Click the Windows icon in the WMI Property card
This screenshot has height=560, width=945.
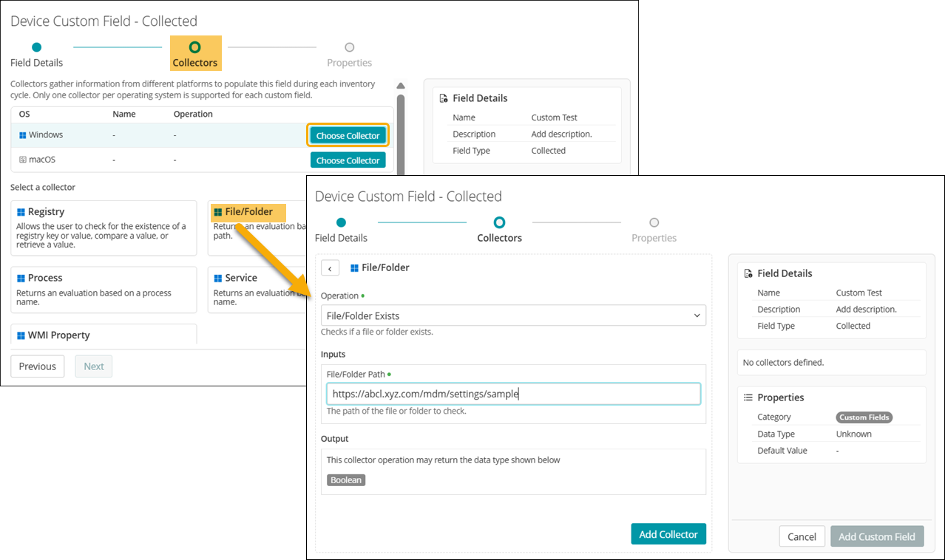[21, 335]
